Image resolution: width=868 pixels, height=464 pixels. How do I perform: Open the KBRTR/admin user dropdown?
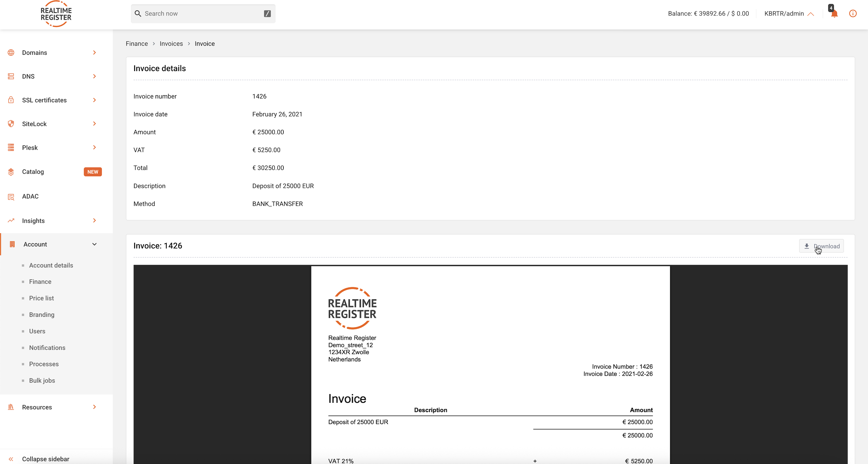click(788, 13)
